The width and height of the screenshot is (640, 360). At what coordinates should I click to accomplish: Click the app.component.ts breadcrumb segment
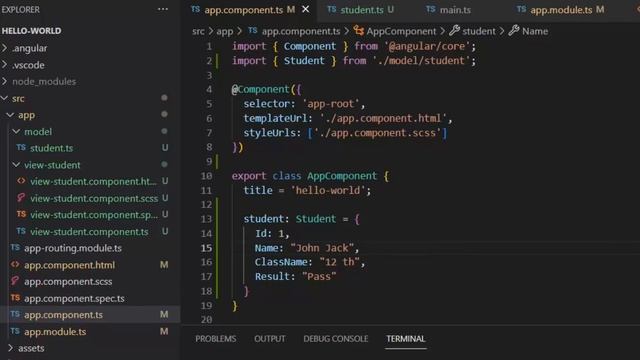point(301,31)
